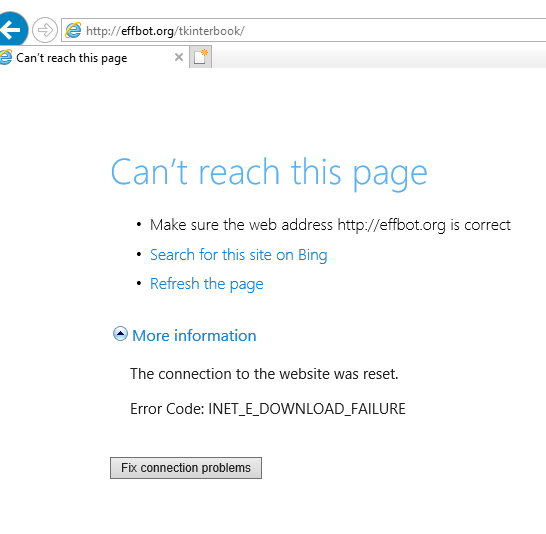This screenshot has width=546, height=534.
Task: Click the "Fix connection problems" button
Action: pos(186,468)
